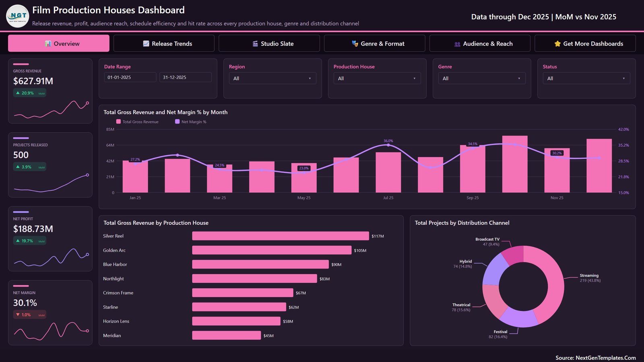Open the Get More Dashboards tab

[x=585, y=43]
